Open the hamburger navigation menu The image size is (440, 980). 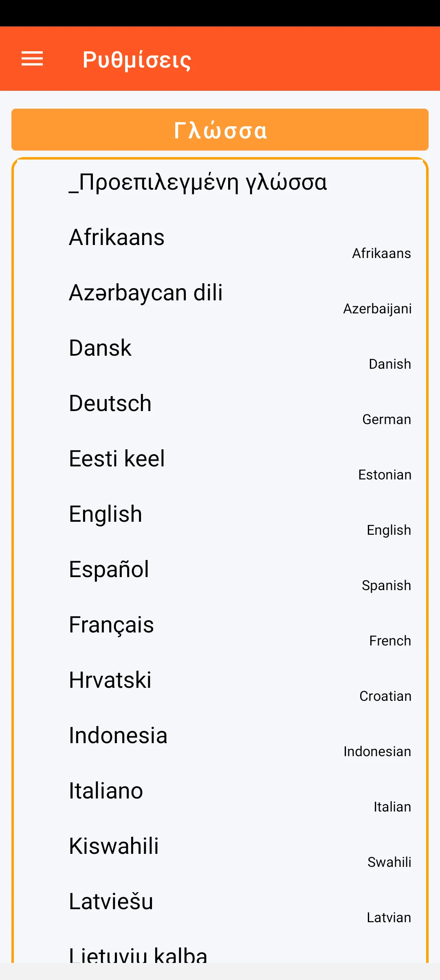click(x=32, y=59)
